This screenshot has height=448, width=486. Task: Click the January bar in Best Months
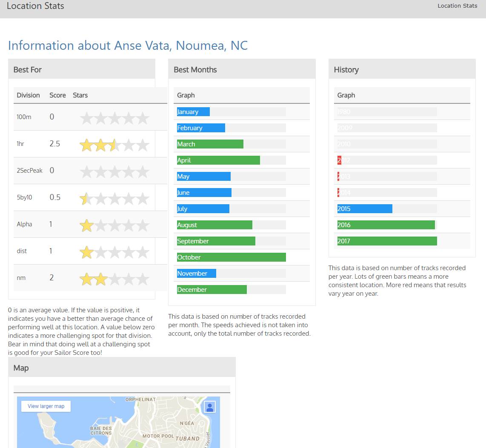point(193,112)
